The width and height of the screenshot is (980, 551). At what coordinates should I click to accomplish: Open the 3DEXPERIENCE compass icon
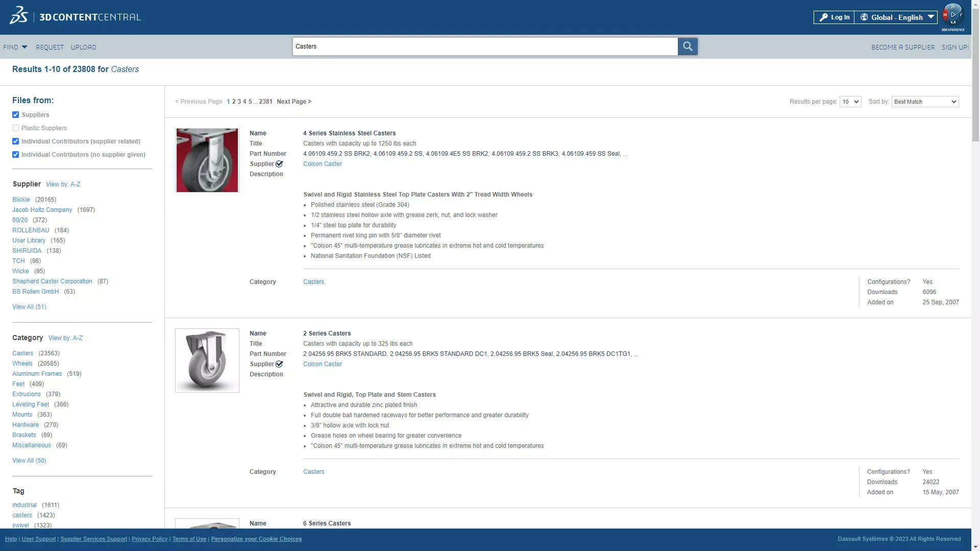[x=952, y=15]
